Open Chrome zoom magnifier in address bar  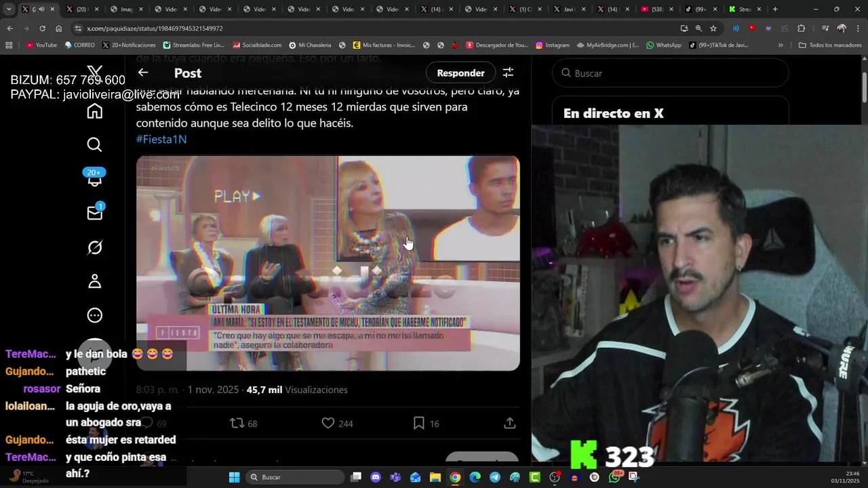(x=698, y=28)
